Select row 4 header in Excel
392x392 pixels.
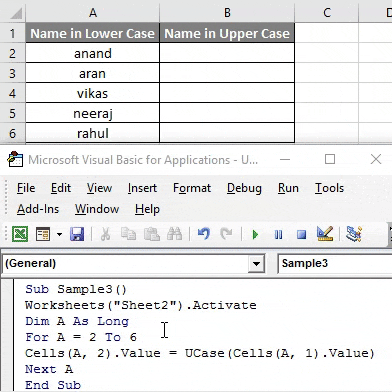[x=13, y=93]
